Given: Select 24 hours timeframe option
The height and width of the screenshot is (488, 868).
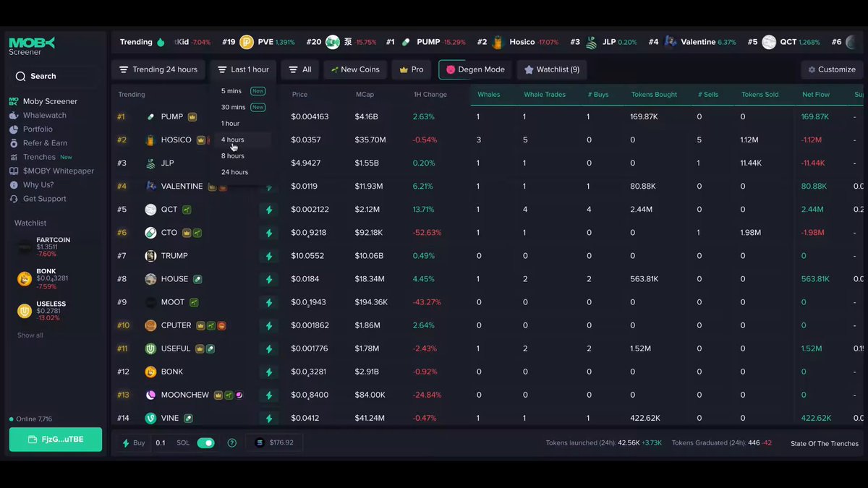Looking at the screenshot, I should coord(243,172).
